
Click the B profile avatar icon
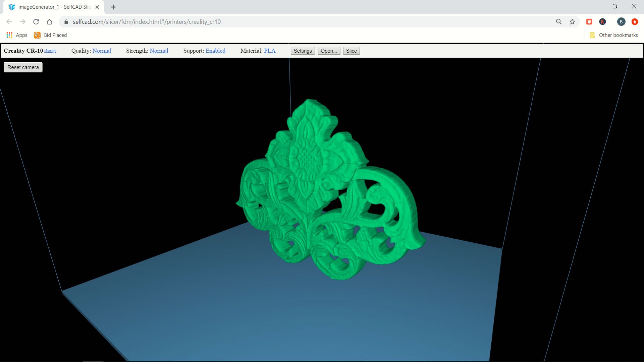(x=622, y=21)
